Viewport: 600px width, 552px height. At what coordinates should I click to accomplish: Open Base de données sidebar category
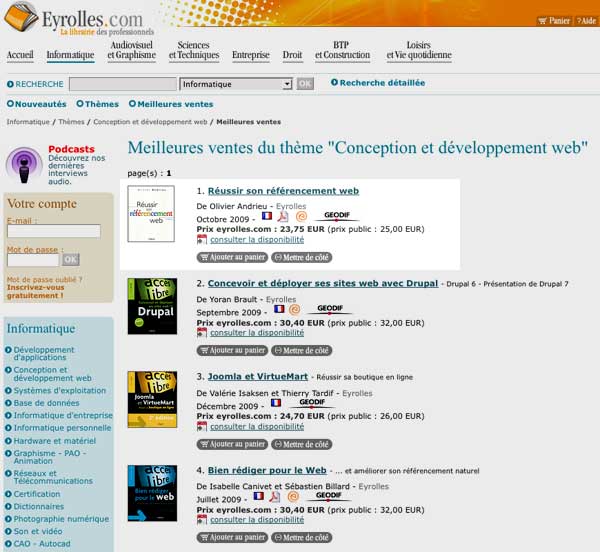coord(42,403)
